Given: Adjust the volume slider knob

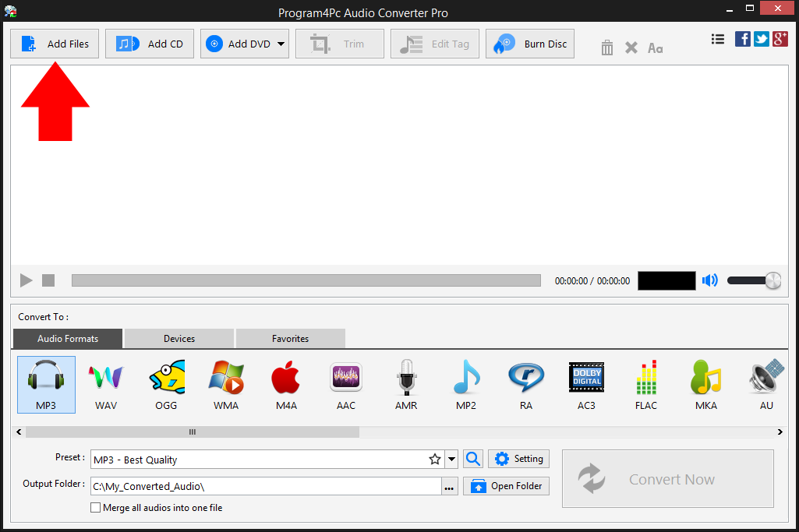Looking at the screenshot, I should coord(772,280).
